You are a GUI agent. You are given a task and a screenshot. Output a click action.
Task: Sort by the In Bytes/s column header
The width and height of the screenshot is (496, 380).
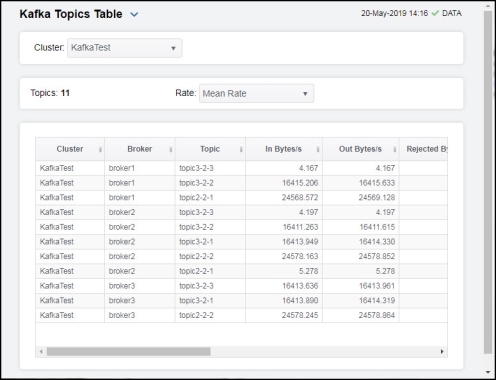pyautogui.click(x=283, y=149)
